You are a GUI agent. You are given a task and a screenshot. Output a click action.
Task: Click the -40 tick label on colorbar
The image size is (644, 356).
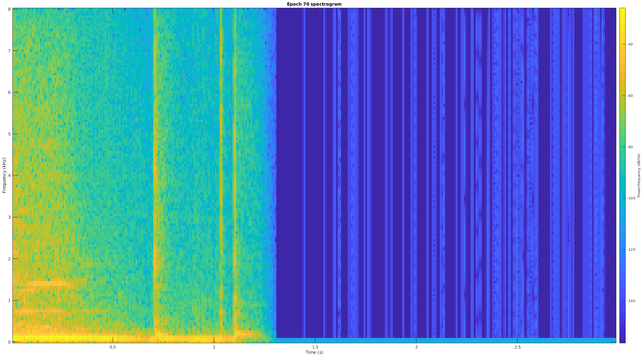pyautogui.click(x=630, y=44)
